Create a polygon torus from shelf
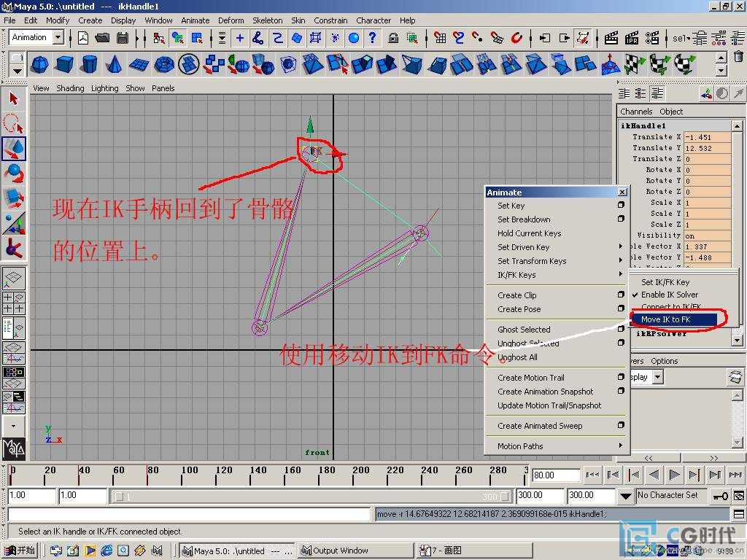The height and width of the screenshot is (560, 747). [164, 64]
